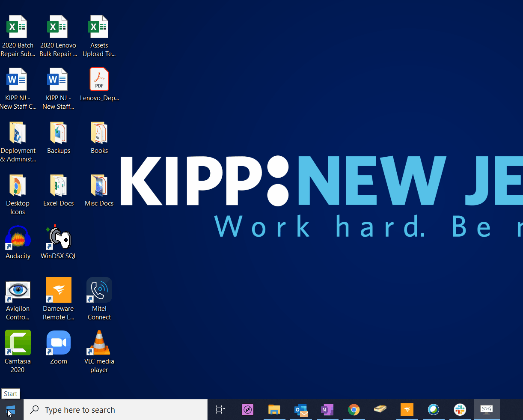The width and height of the screenshot is (523, 420).
Task: Click the Start button
Action: tap(10, 410)
